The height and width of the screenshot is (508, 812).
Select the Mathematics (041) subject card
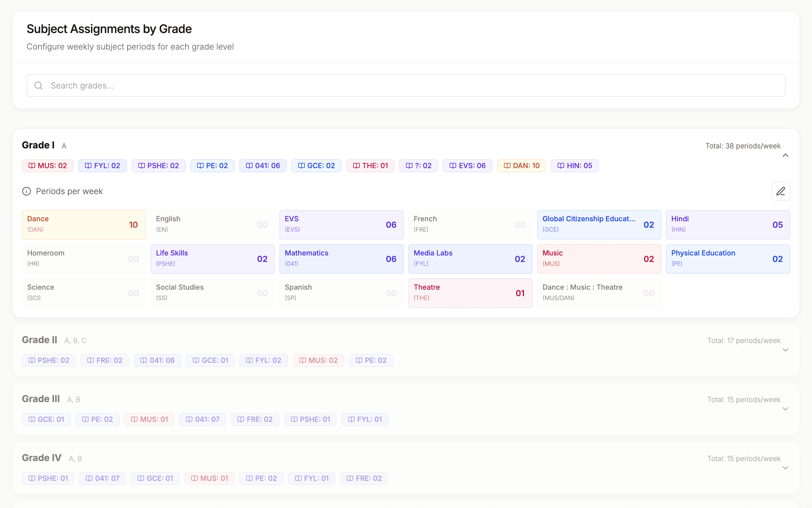pos(341,259)
